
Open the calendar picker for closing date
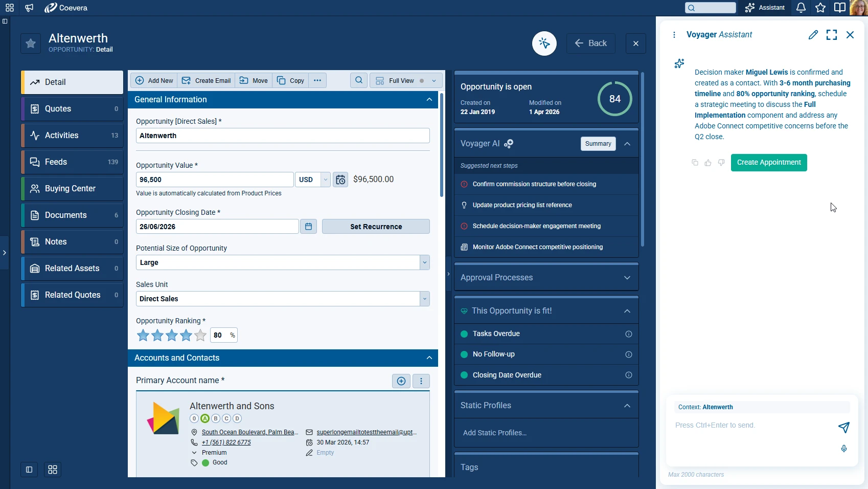point(308,227)
